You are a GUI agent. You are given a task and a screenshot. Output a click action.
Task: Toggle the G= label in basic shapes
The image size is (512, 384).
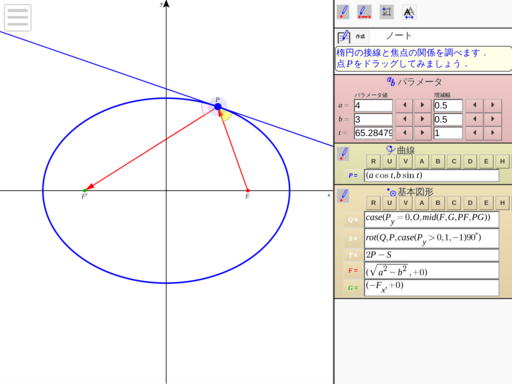(x=353, y=288)
